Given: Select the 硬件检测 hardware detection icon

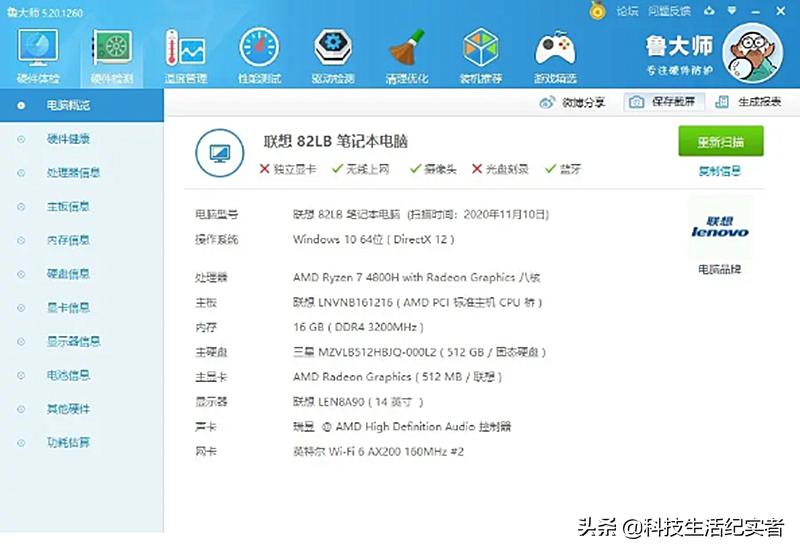Looking at the screenshot, I should [112, 48].
